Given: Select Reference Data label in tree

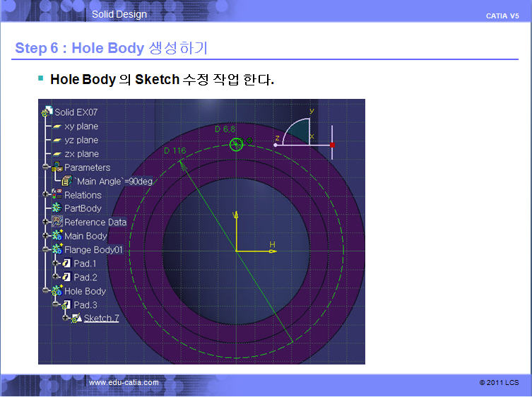Looking at the screenshot, I should [95, 223].
